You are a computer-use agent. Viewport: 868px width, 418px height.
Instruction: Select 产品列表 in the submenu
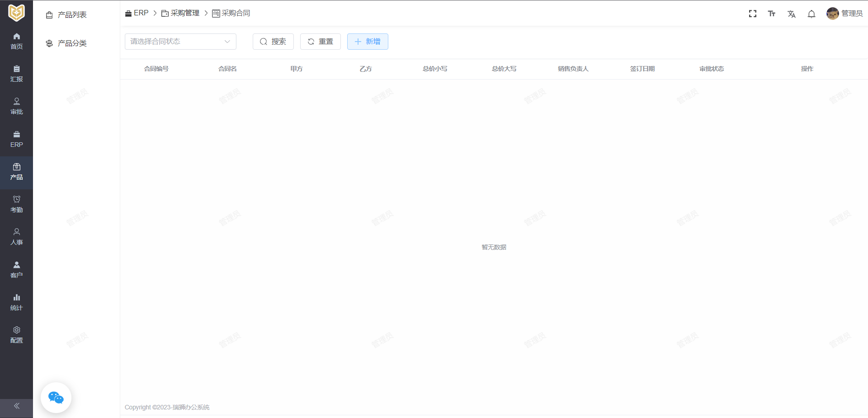[x=72, y=15]
